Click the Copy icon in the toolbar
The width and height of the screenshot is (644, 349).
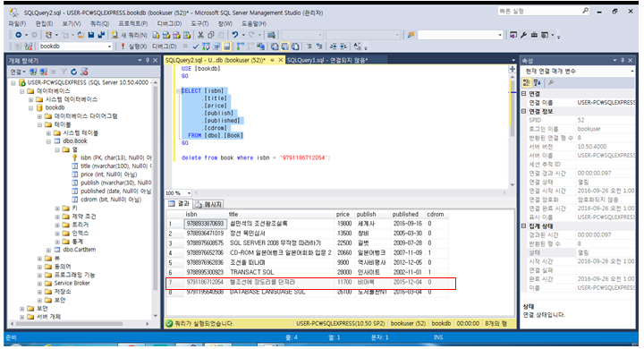coord(211,35)
